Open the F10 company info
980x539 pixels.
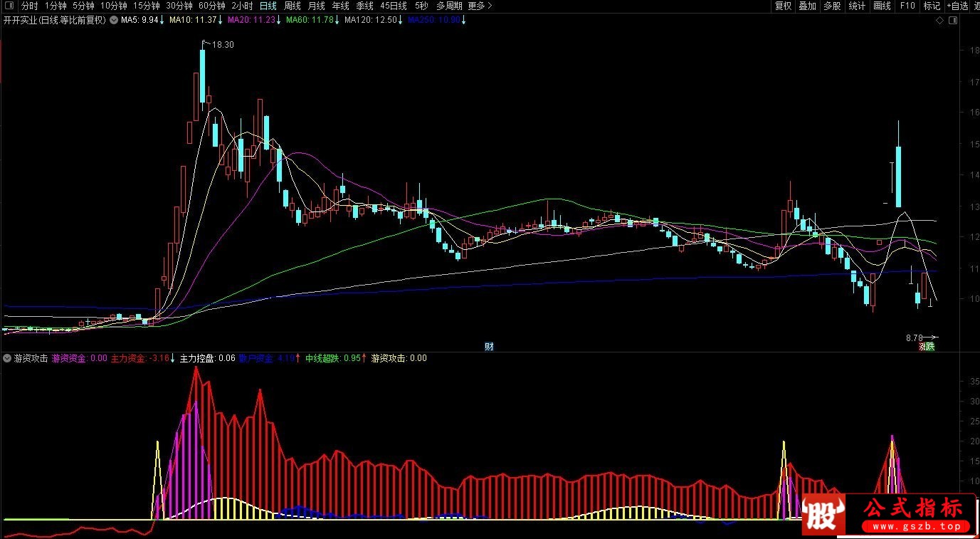pos(907,6)
